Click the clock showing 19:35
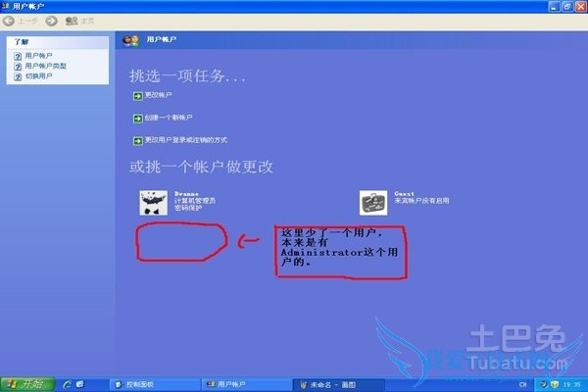588x392 pixels. point(571,384)
